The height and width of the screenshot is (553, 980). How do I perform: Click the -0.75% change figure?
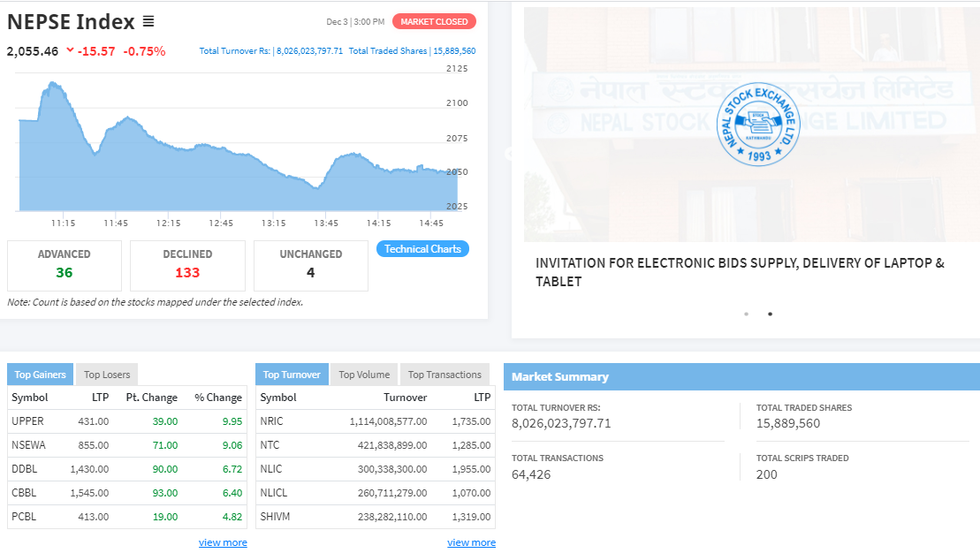point(144,51)
